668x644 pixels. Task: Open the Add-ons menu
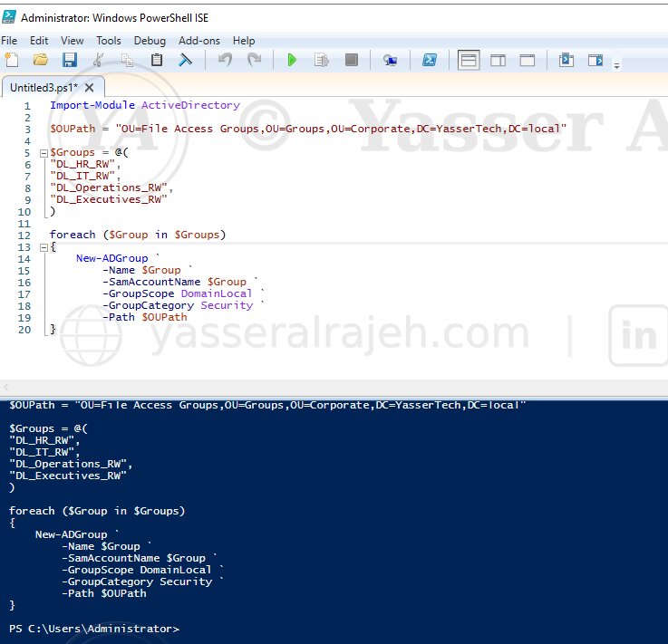(199, 41)
